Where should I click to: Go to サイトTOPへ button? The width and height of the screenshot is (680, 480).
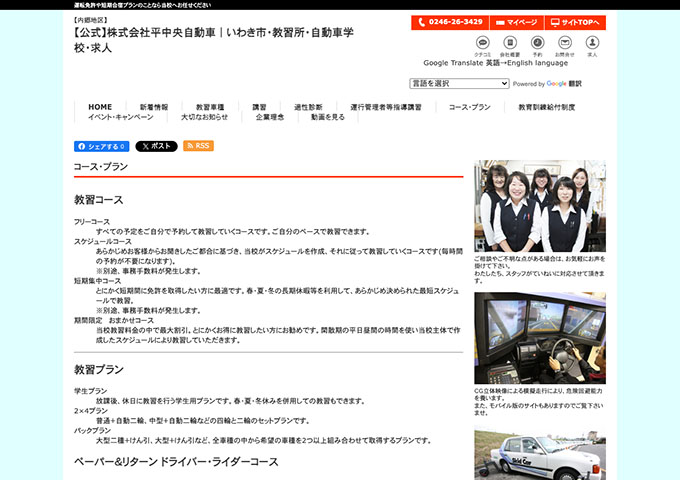point(575,22)
